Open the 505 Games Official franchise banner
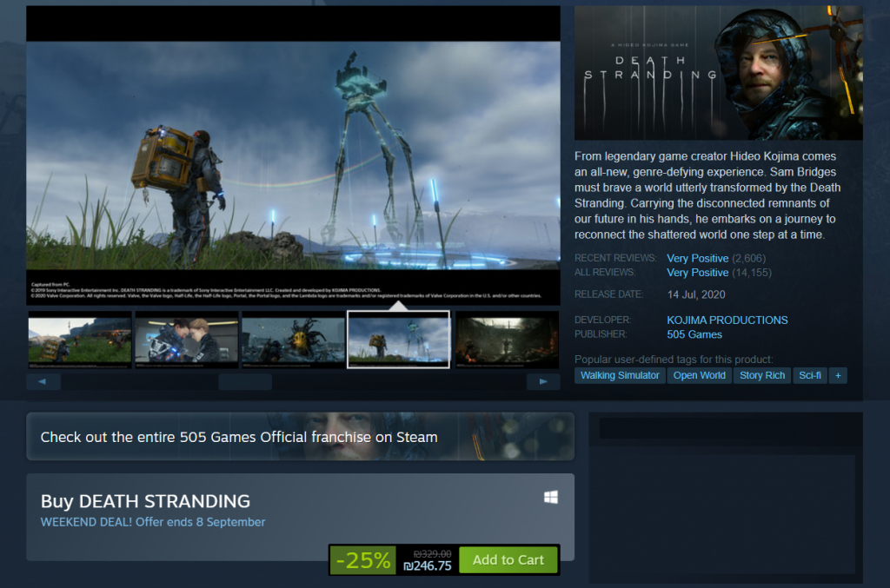This screenshot has height=588, width=890. tap(300, 436)
